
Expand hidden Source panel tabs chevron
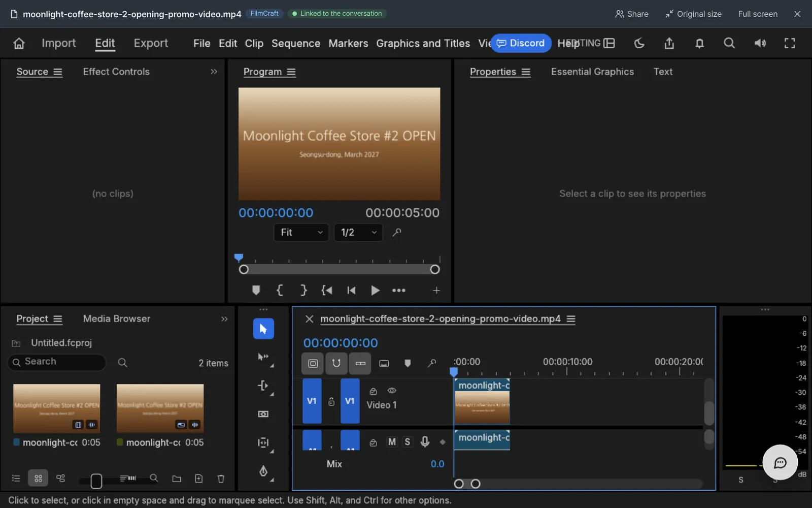pyautogui.click(x=214, y=72)
